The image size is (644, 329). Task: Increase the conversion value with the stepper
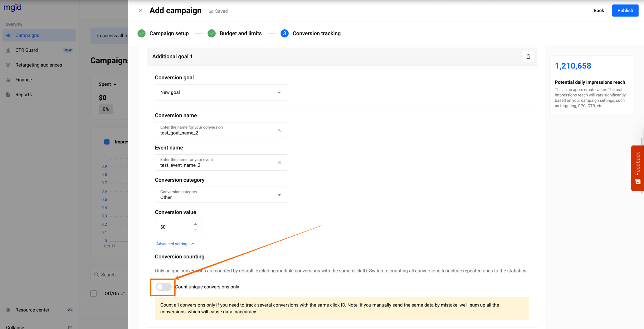click(x=196, y=224)
